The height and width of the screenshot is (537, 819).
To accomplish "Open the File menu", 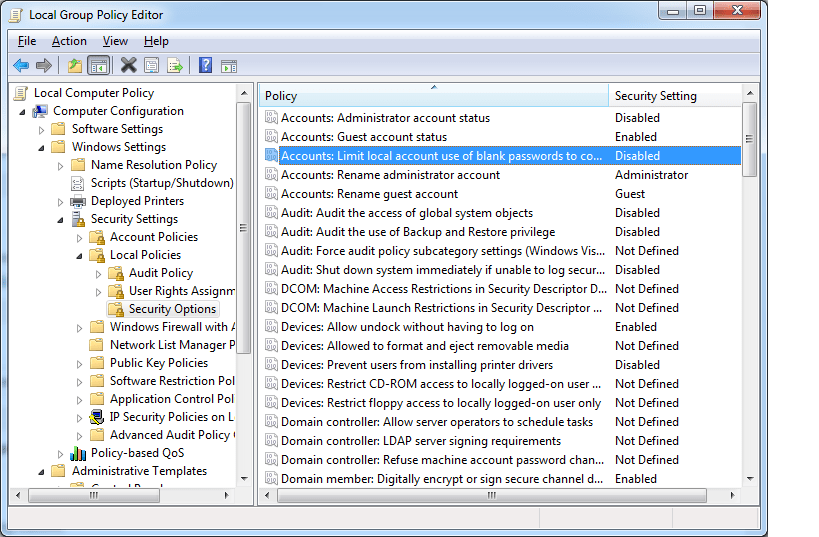I will pos(27,41).
